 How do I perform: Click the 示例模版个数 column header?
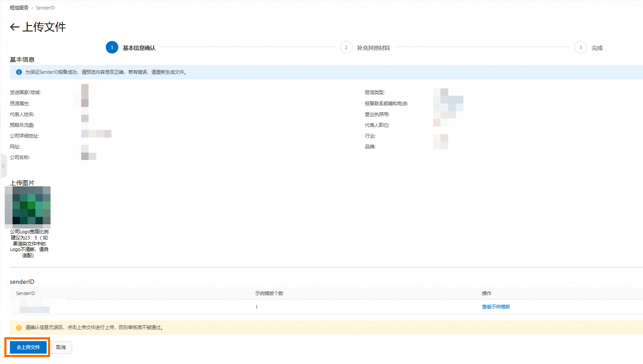(269, 293)
